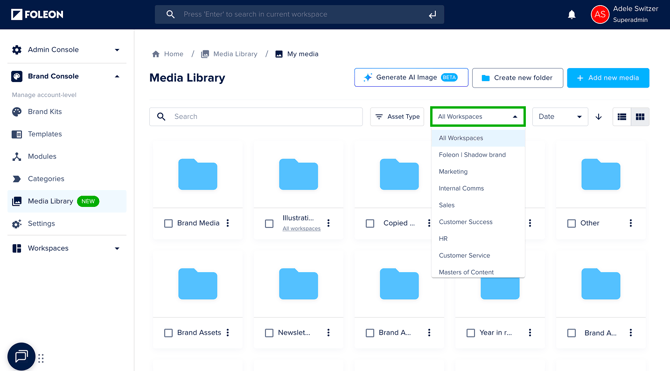Image resolution: width=670 pixels, height=371 pixels.
Task: Click the Modules icon in sidebar
Action: click(x=17, y=157)
